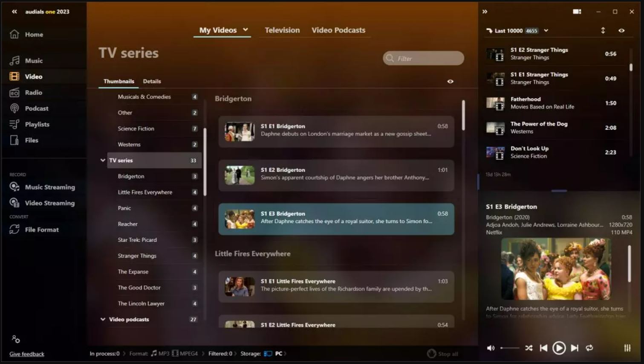
Task: Open Video Streaming recorder
Action: 42,203
